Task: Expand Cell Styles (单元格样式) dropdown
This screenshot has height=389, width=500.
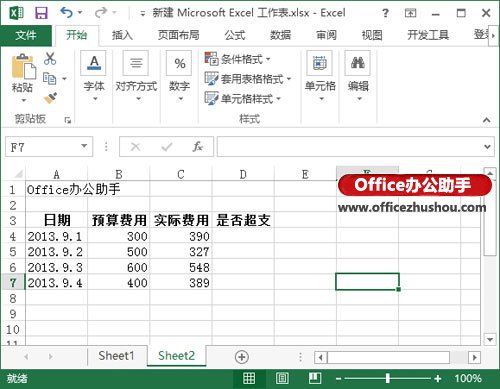Action: click(x=279, y=99)
